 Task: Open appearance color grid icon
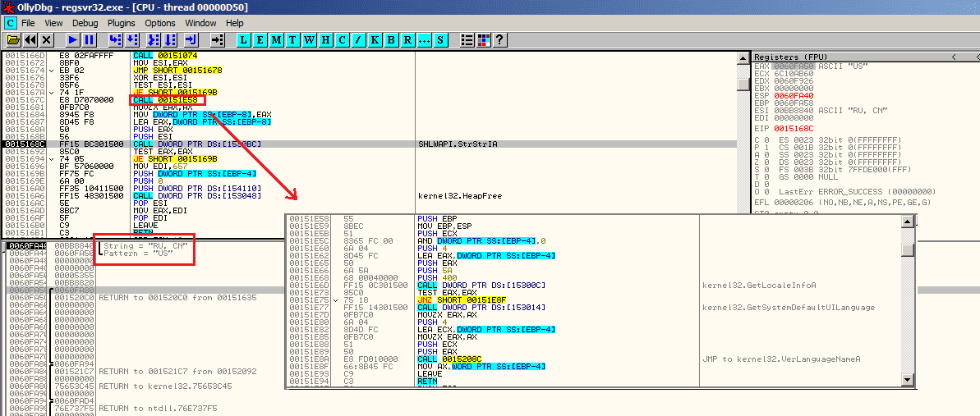click(483, 40)
